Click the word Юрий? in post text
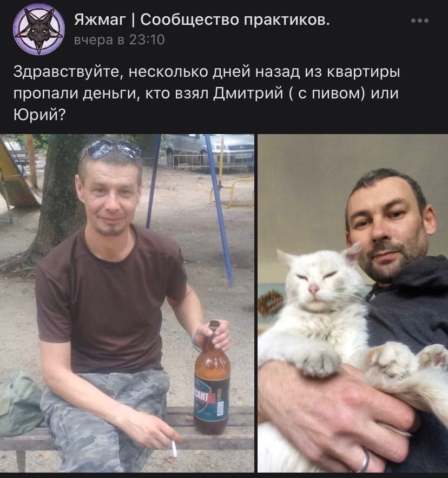448x478 pixels. point(39,115)
